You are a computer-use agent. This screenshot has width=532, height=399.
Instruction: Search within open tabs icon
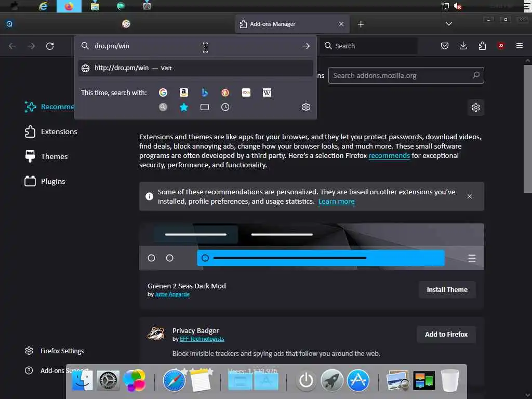(205, 107)
